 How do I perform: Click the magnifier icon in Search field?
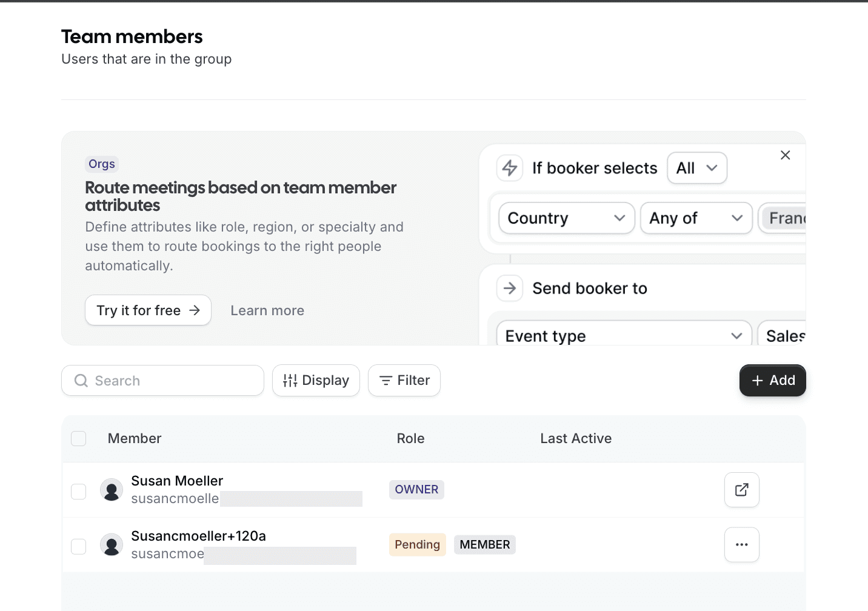(x=81, y=381)
